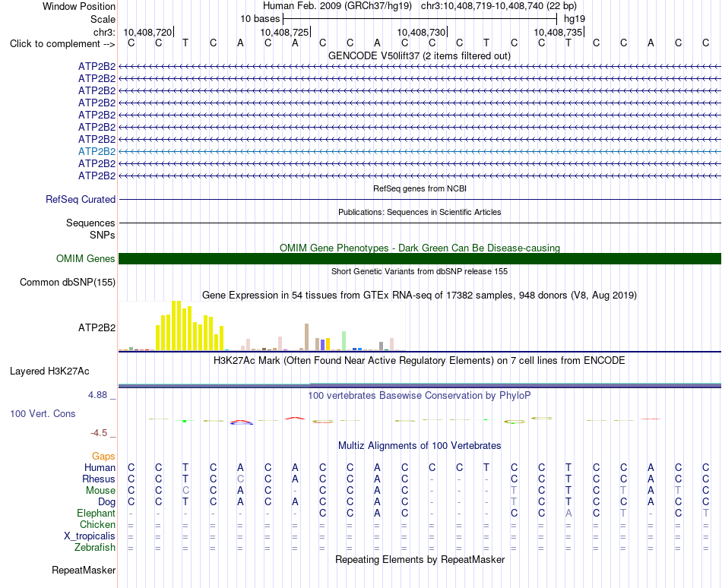Click 'Repeating Elements by RepeatMasker' title
This screenshot has width=722, height=588.
420,559
